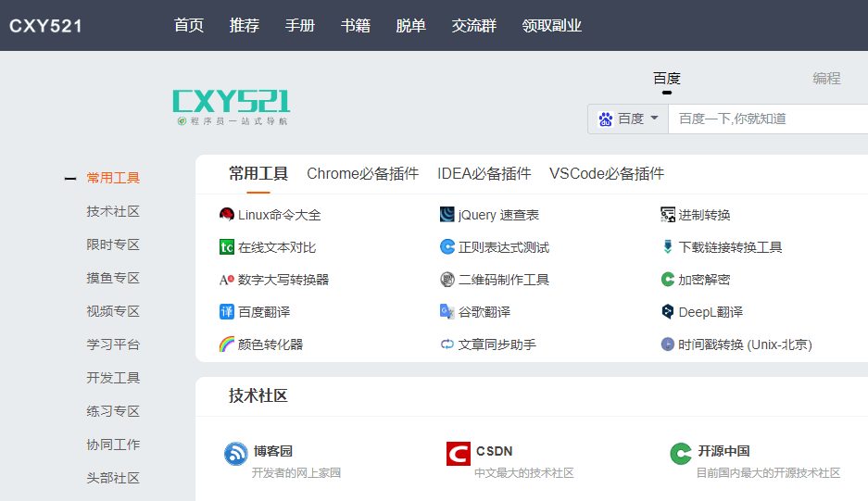The height and width of the screenshot is (501, 868).
Task: Click the 二维码制作工具 icon
Action: pos(447,280)
